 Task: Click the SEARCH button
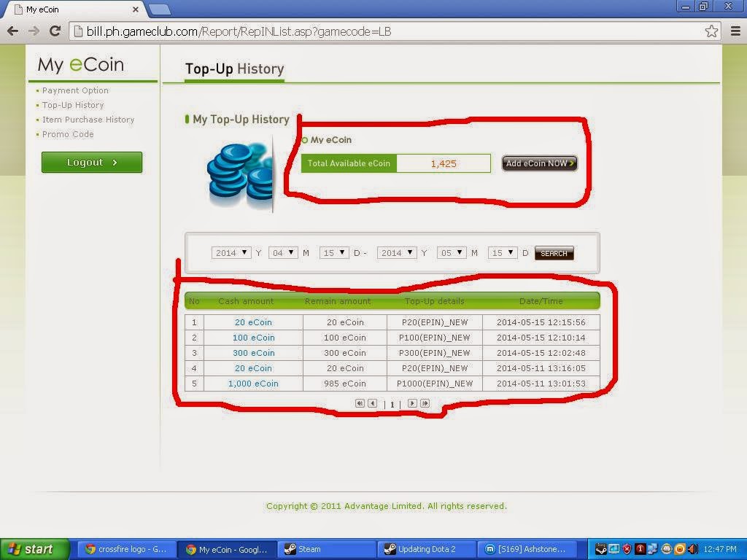pyautogui.click(x=554, y=253)
